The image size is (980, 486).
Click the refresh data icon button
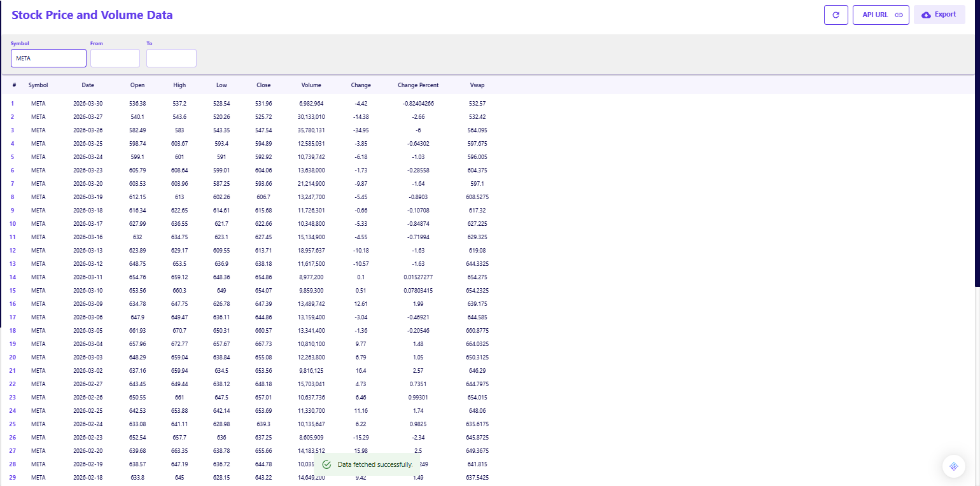(836, 15)
